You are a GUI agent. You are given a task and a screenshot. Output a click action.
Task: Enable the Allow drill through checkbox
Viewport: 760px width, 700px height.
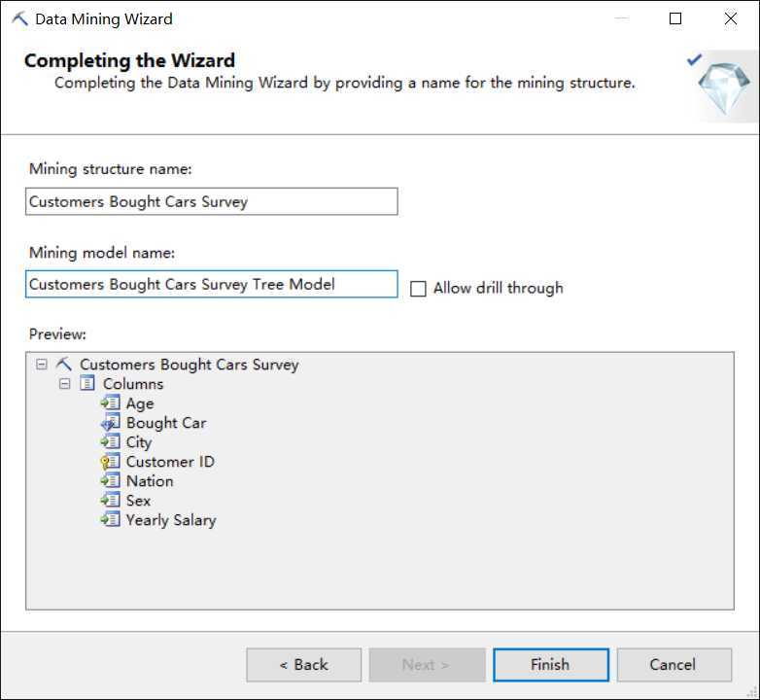418,289
